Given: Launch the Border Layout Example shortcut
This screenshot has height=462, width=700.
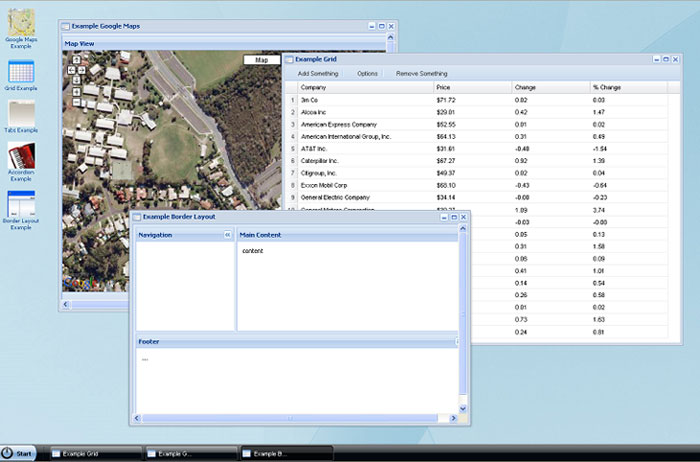Looking at the screenshot, I should (21, 204).
